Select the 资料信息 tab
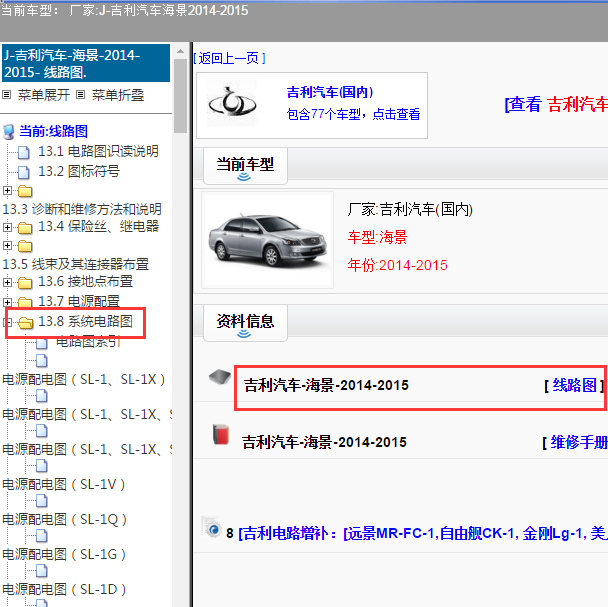 tap(245, 323)
